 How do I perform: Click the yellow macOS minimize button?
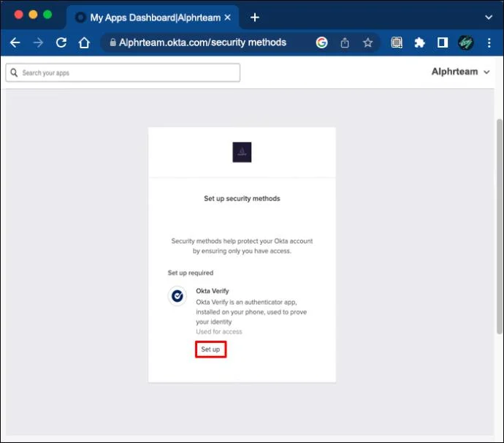point(33,15)
